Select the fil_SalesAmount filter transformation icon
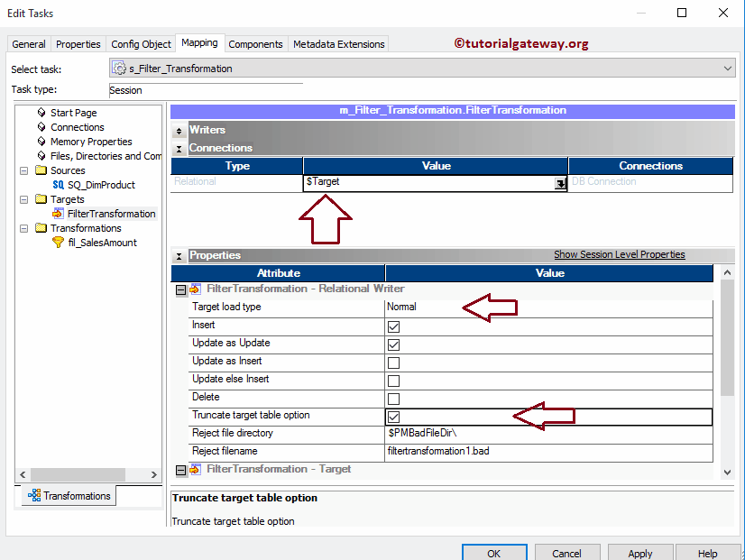Image resolution: width=745 pixels, height=560 pixels. click(58, 242)
